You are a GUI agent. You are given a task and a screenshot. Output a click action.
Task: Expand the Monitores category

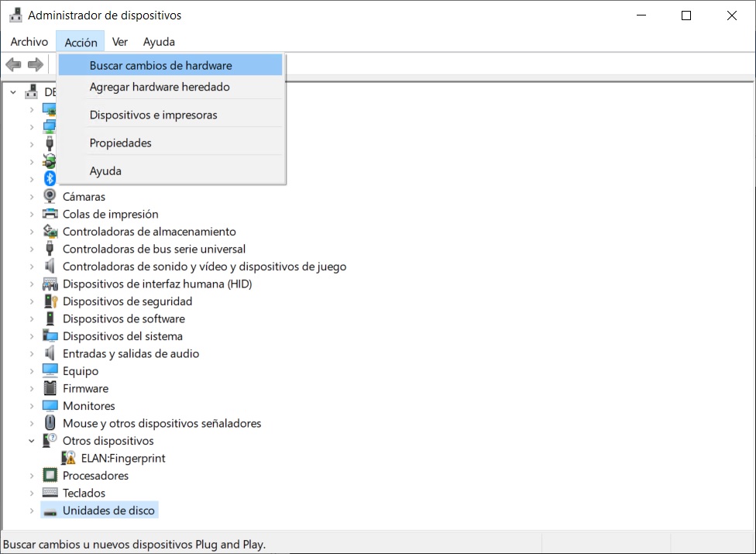[x=32, y=406]
